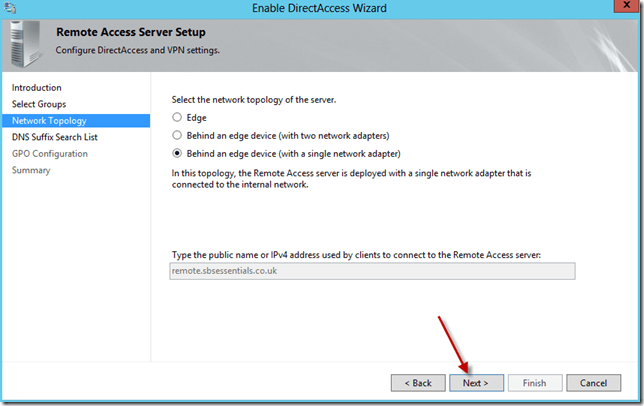Click the Enable DirectAccess Wizard title bar
This screenshot has height=406, width=644.
322,9
